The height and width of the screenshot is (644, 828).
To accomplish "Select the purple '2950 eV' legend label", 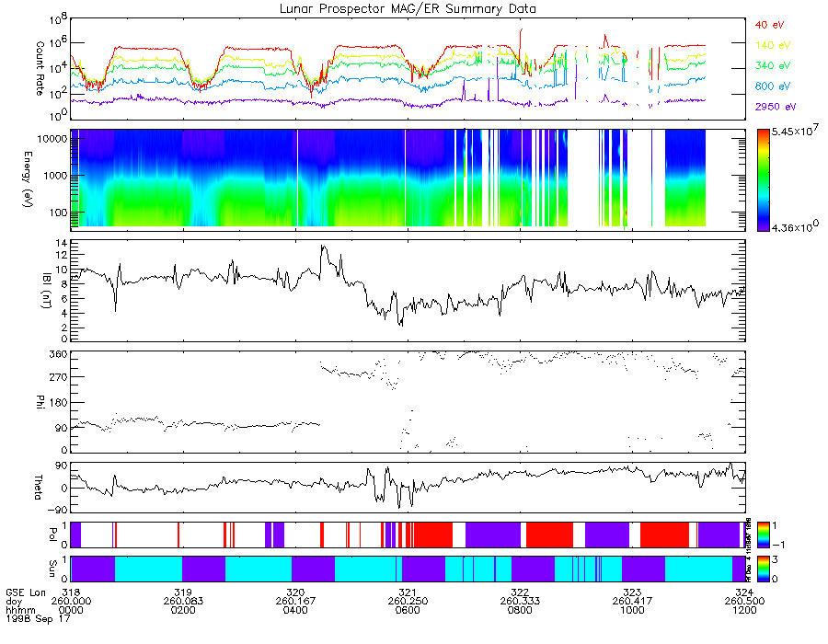I will [x=776, y=107].
